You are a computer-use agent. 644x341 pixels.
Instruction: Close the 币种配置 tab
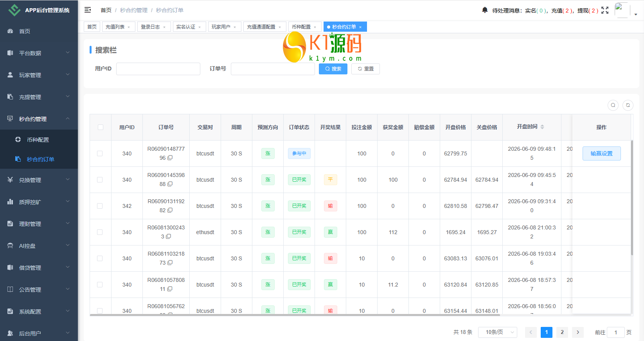315,27
